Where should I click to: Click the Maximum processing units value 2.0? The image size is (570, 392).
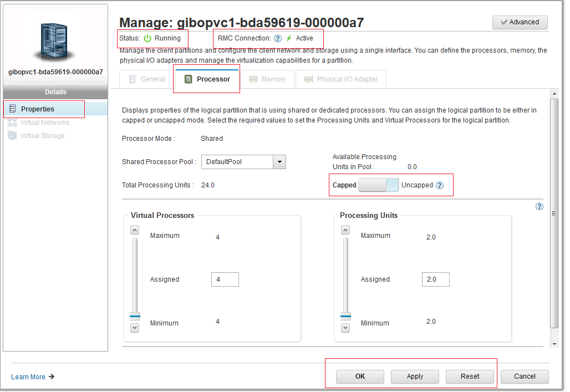[431, 237]
